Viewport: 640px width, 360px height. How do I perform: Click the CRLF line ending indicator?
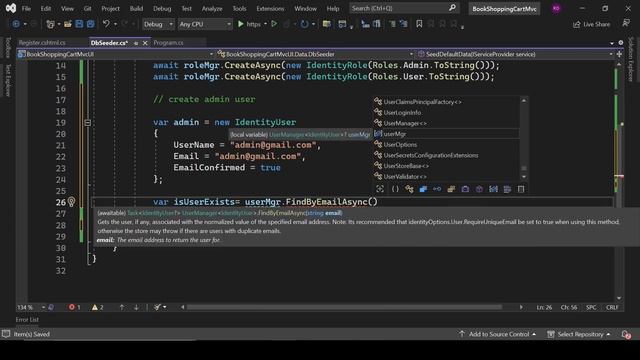[612, 307]
